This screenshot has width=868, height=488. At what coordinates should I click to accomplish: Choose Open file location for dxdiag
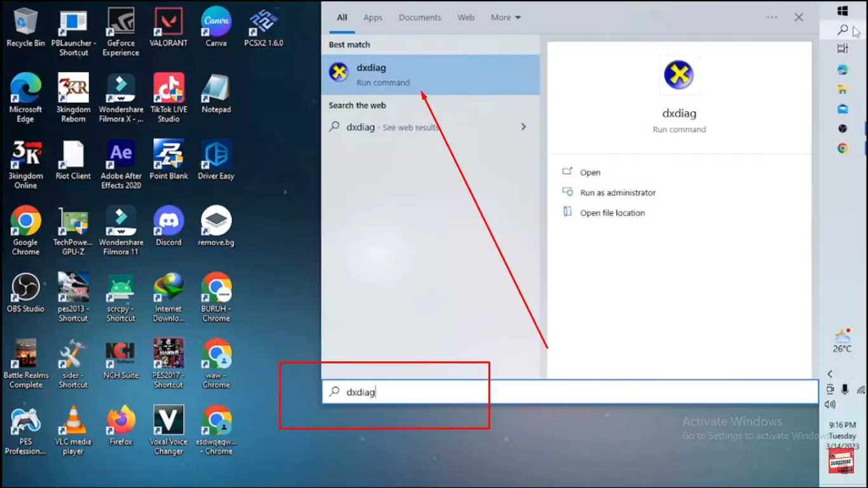coord(604,213)
